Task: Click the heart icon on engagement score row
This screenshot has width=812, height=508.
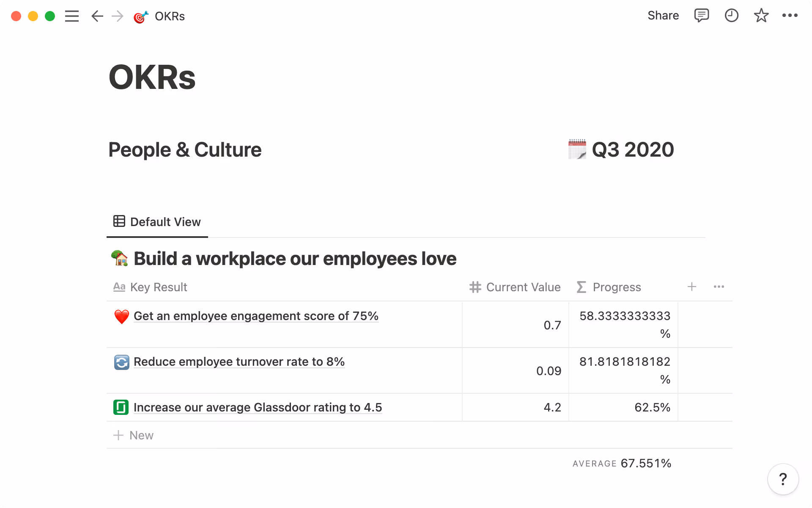Action: (x=121, y=316)
